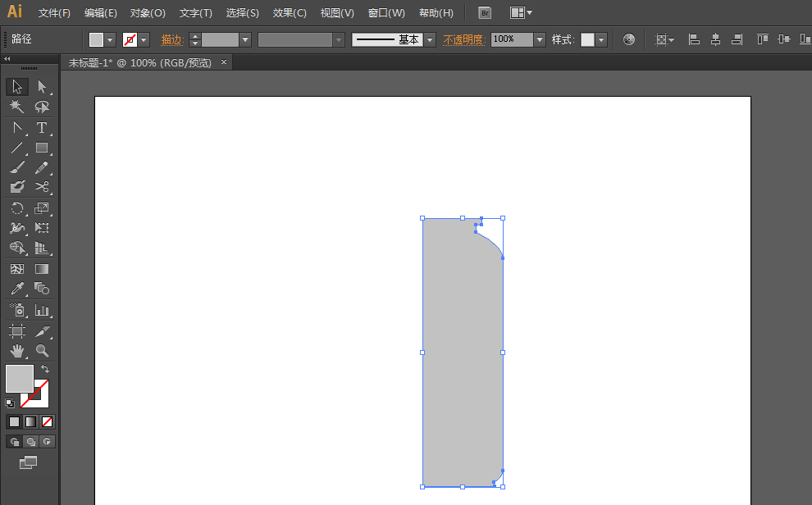Select the Pen tool
Screen dimensions: 812x505
point(17,127)
